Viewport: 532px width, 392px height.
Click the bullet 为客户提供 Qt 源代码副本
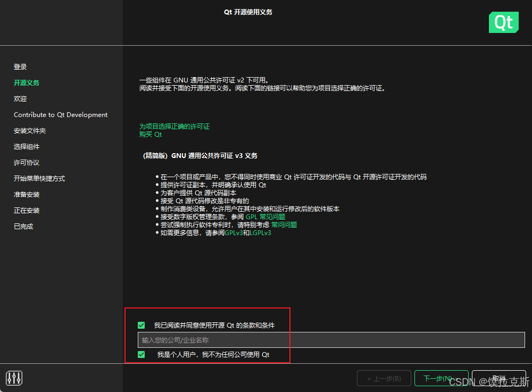(x=198, y=193)
